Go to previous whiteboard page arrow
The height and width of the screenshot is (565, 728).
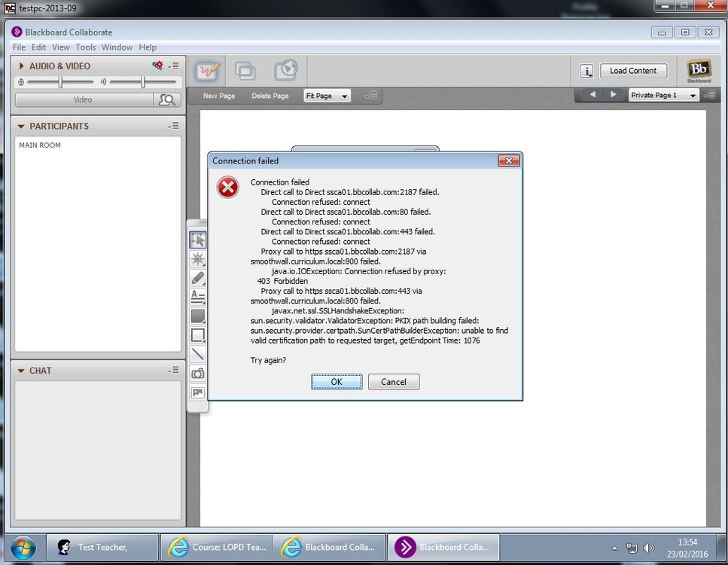click(592, 94)
